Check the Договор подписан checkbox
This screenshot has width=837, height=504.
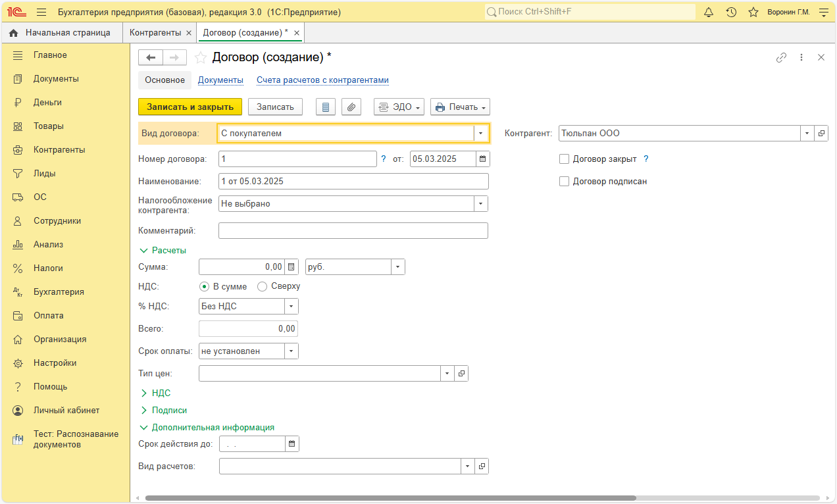tap(564, 181)
